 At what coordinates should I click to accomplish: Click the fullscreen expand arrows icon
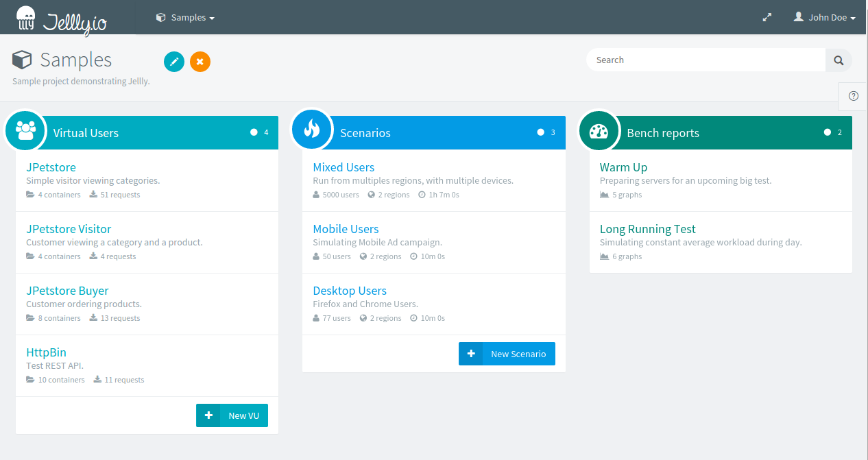(x=767, y=18)
